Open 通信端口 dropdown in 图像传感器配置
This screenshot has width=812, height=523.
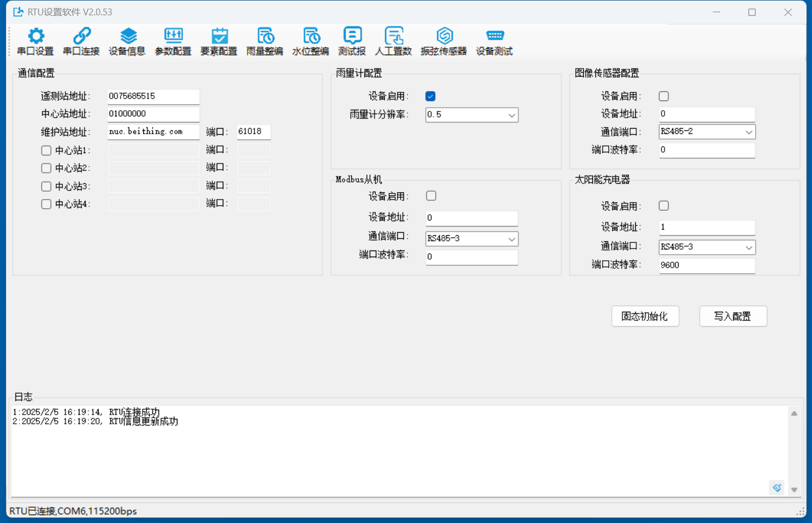pyautogui.click(x=707, y=132)
